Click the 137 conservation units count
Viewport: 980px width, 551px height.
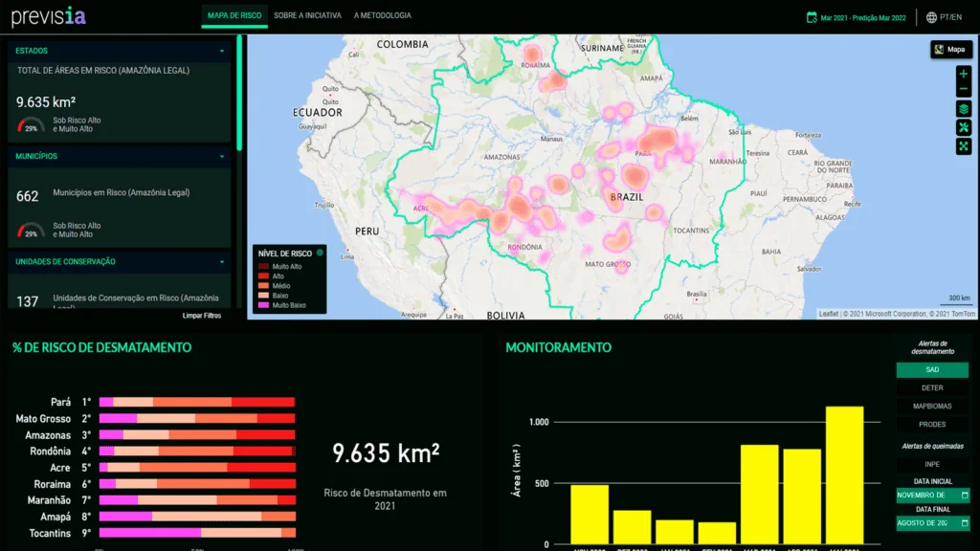point(28,301)
